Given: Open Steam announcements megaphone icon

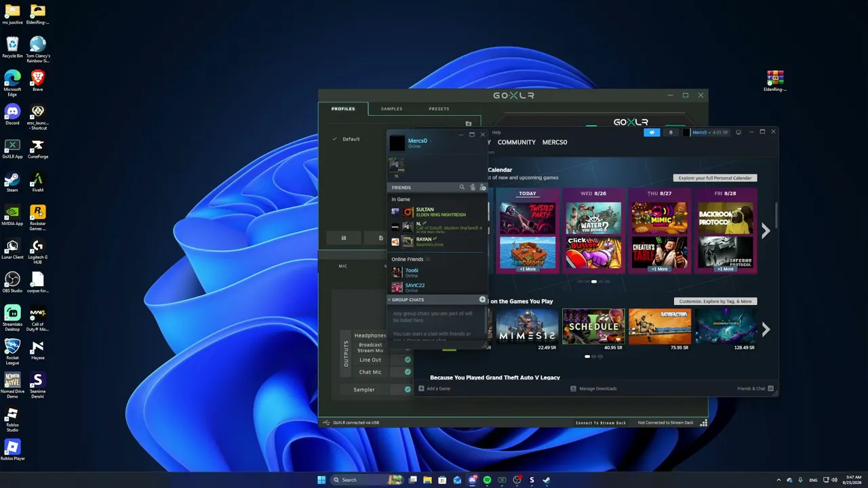Looking at the screenshot, I should pyautogui.click(x=652, y=132).
